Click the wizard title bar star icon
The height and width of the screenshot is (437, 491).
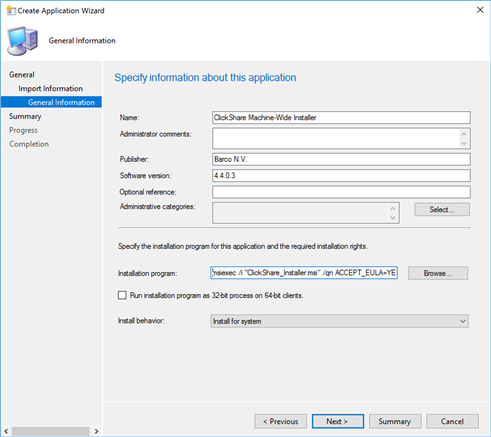[11, 10]
